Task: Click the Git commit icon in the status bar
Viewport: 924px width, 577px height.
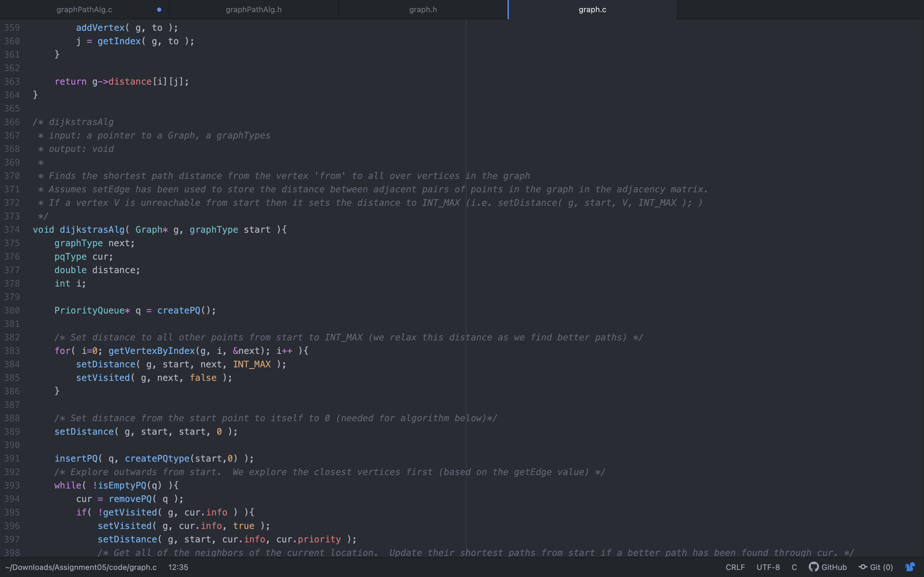Action: click(862, 567)
